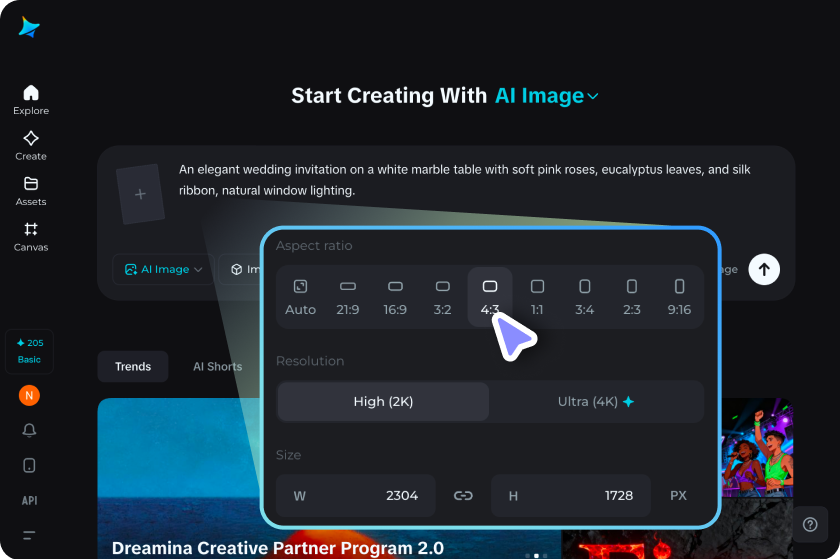Select 16:9 aspect ratio
This screenshot has height=560, width=840.
tap(395, 297)
